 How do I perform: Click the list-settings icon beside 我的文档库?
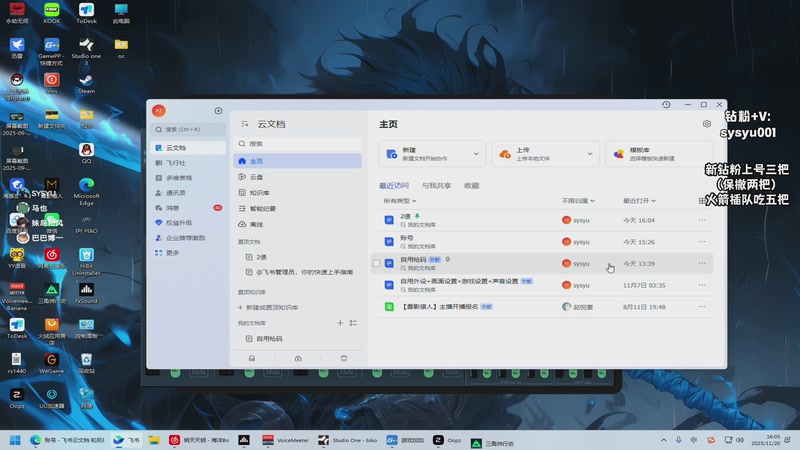[353, 323]
